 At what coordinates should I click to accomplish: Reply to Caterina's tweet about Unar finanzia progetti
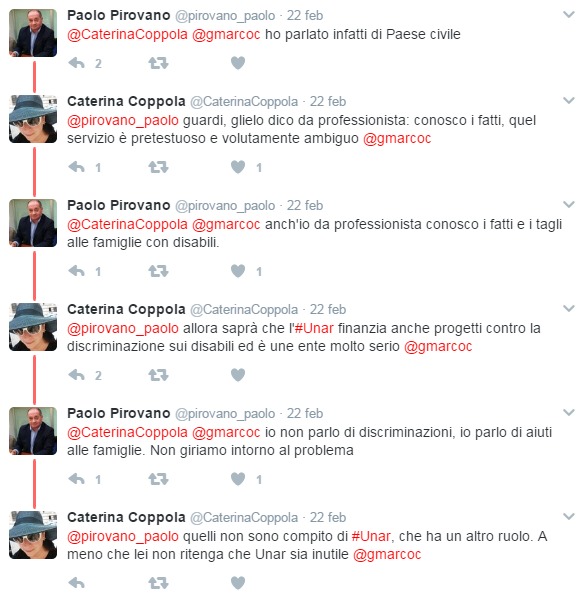[76, 375]
